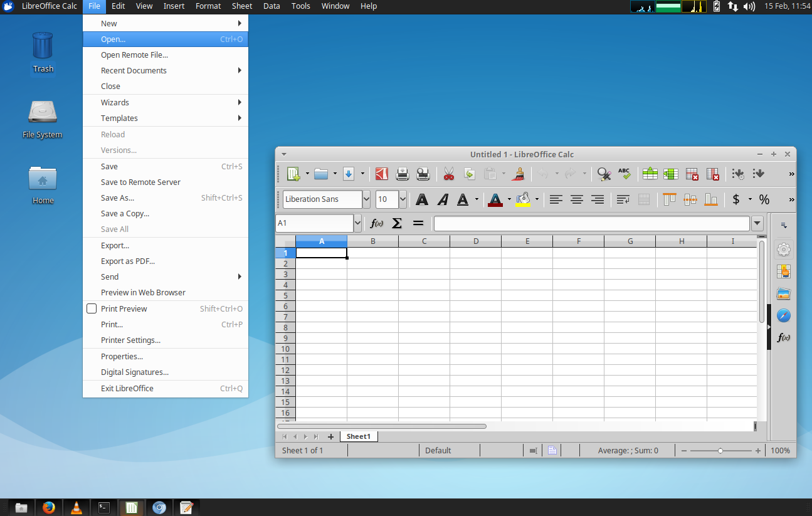Viewport: 812px width, 516px height.
Task: Open the Edit menu in menu bar
Action: point(118,6)
